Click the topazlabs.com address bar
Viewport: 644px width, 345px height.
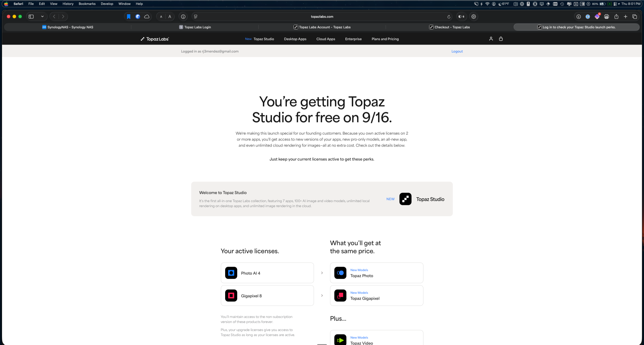click(322, 17)
